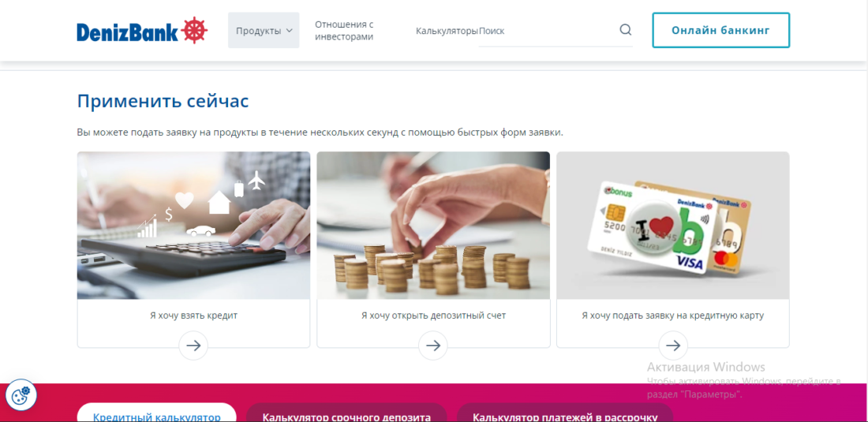Click the search magnifier icon

pos(626,30)
